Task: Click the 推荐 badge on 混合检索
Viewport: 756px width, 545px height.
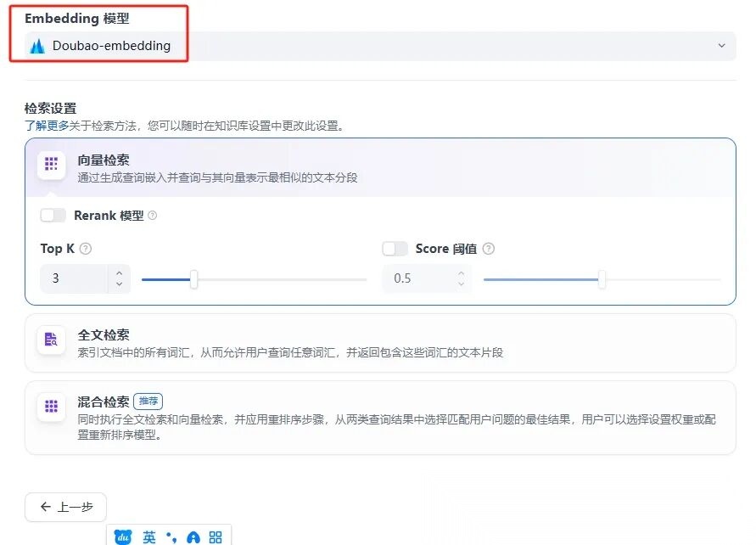Action: (148, 402)
